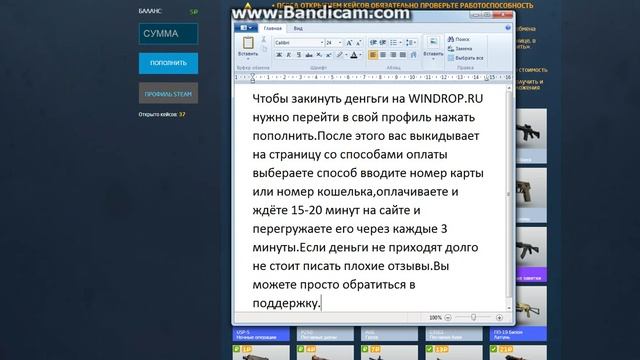The image size is (640, 360).
Task: Expand font color dropdown arrow
Action: [x=360, y=55]
